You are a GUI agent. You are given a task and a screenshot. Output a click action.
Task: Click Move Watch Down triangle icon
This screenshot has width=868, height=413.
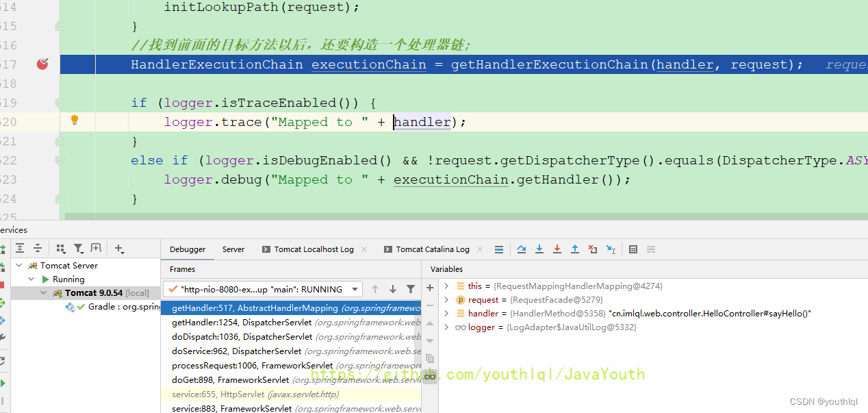tap(430, 341)
